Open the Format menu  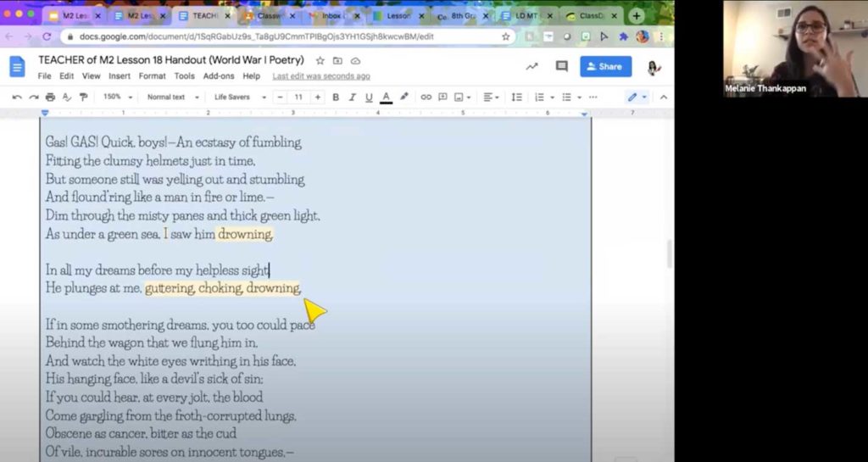coord(153,76)
